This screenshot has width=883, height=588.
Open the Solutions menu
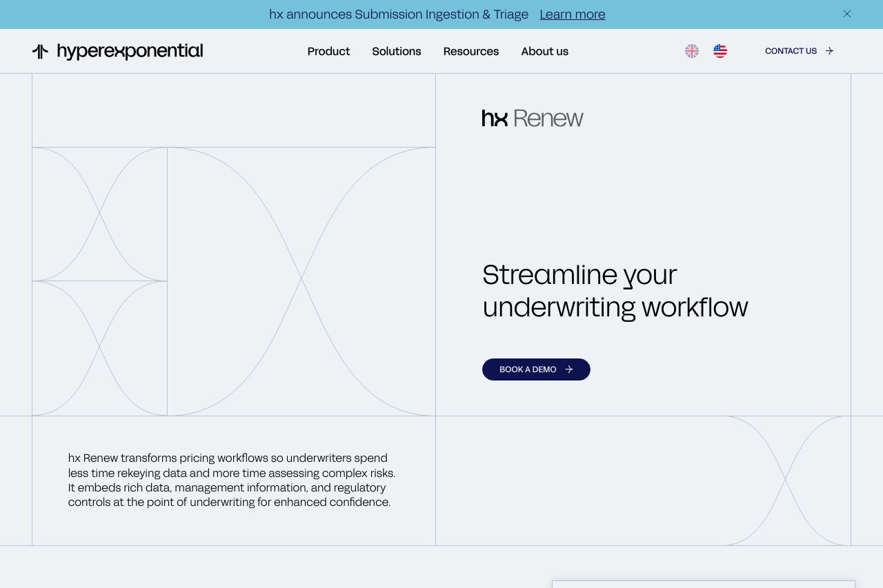pyautogui.click(x=397, y=51)
